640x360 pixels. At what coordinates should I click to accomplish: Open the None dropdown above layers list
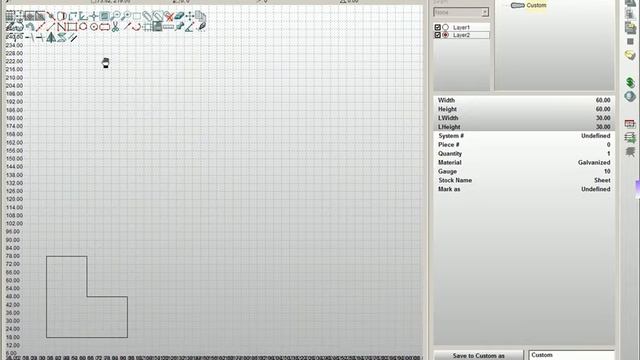click(461, 13)
